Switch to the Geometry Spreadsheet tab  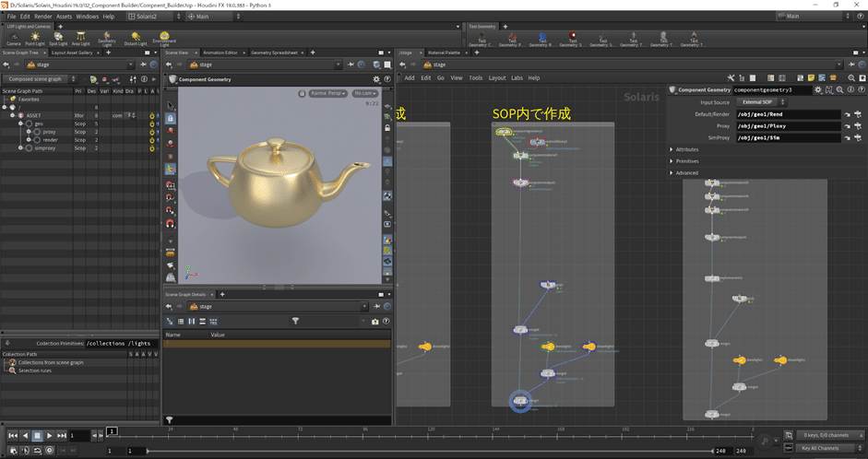pos(273,53)
